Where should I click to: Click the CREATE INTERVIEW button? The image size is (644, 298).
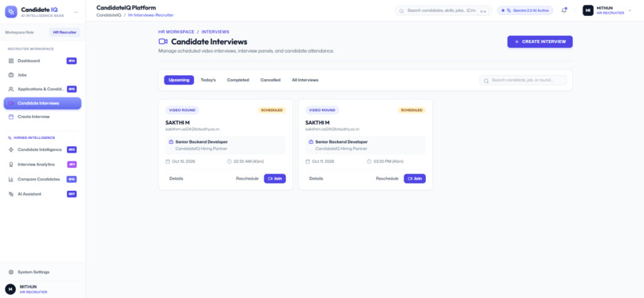[539, 42]
